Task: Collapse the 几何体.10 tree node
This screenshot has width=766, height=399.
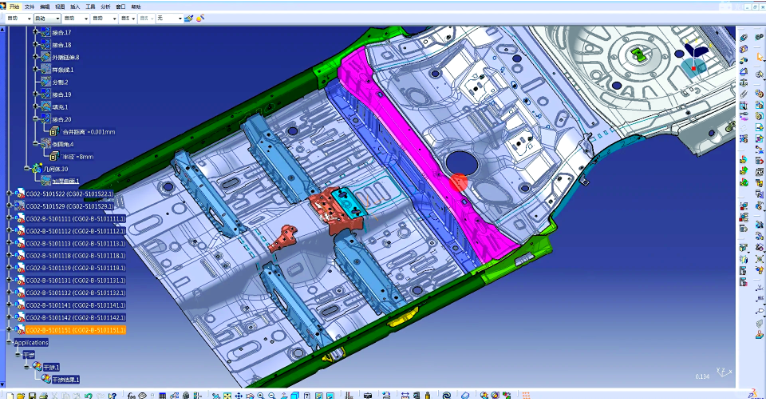Action: coord(27,168)
